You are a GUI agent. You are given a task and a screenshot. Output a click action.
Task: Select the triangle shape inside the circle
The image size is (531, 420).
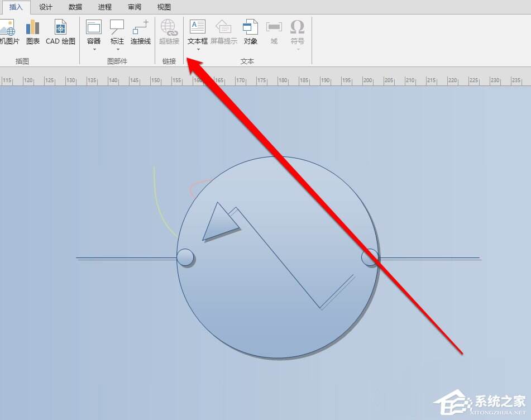(x=219, y=224)
